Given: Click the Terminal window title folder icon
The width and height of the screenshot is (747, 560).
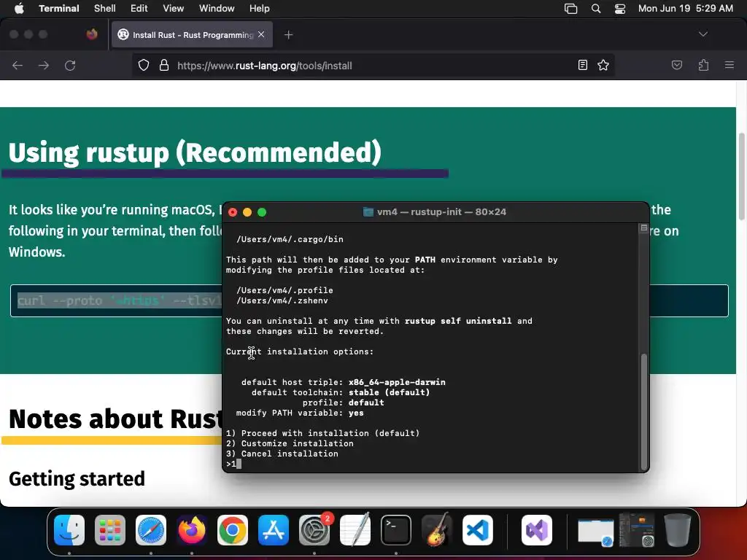Looking at the screenshot, I should tap(368, 212).
